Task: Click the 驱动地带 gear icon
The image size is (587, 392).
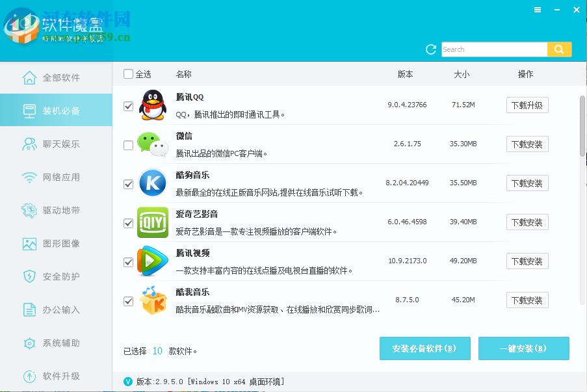Action: (29, 210)
